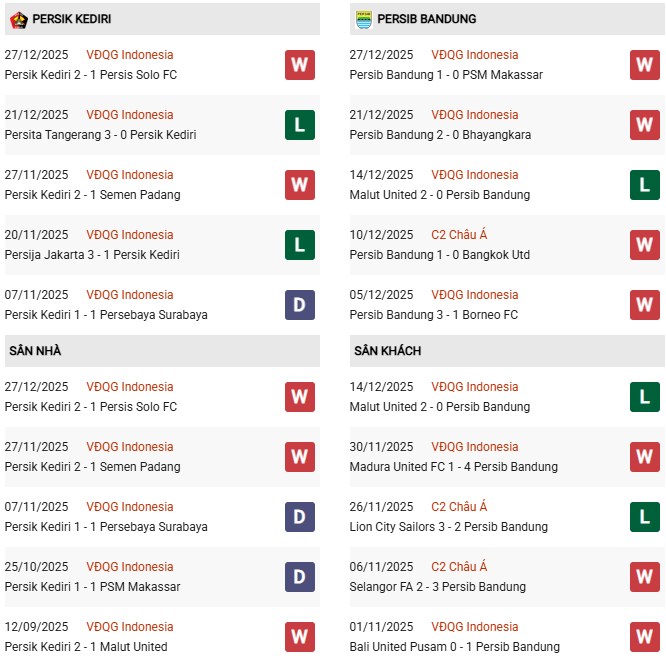Screen dimensions: 666x658
Task: Open the Sân Khách away section header
Action: (x=387, y=351)
